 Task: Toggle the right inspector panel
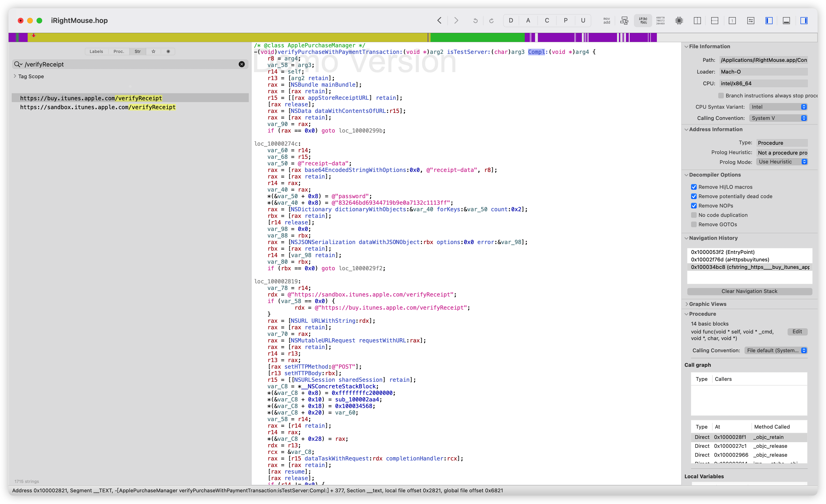[x=804, y=21]
